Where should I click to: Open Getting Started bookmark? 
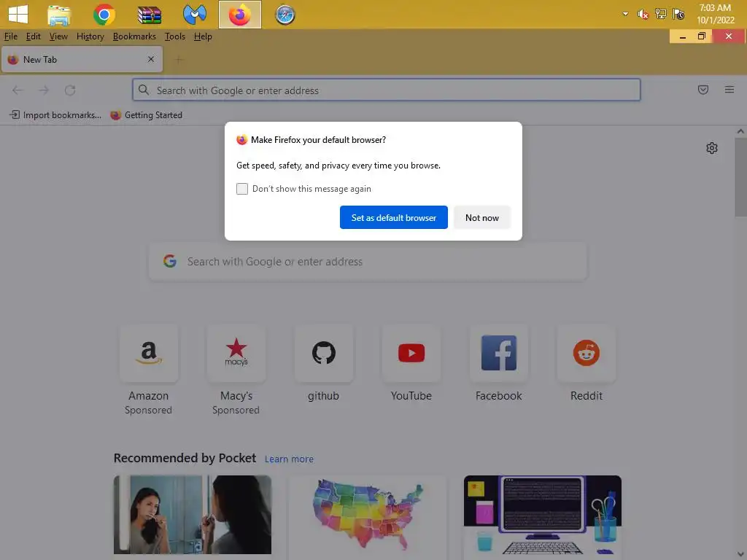(146, 114)
